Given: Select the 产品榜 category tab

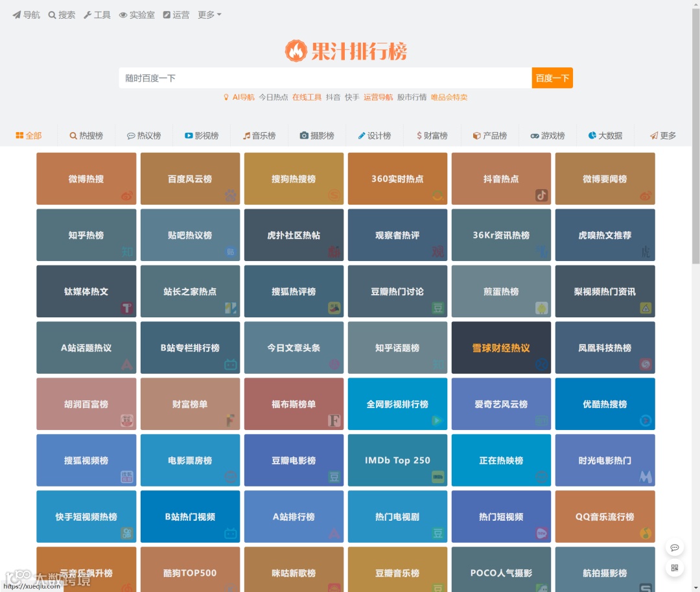Looking at the screenshot, I should (x=490, y=135).
